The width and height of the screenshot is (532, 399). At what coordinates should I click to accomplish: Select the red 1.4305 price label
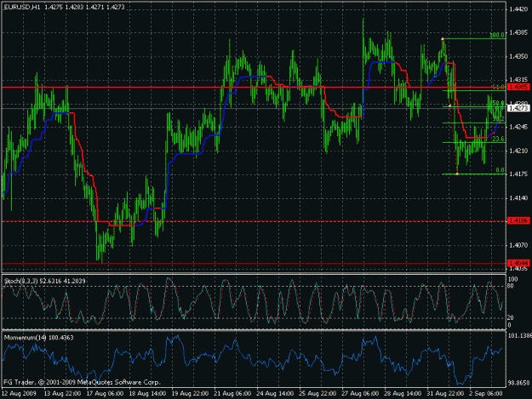(518, 88)
